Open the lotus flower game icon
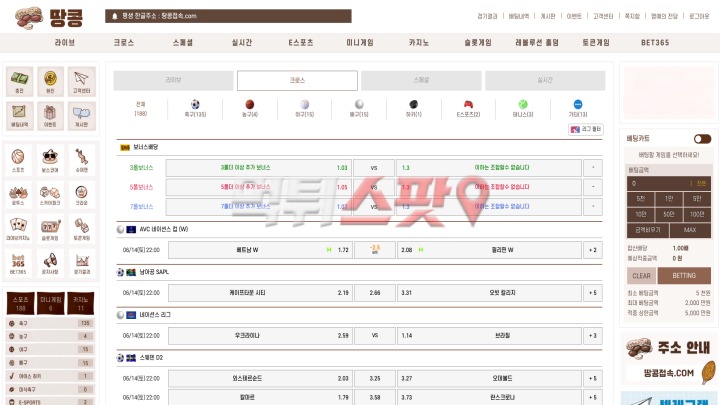The height and width of the screenshot is (405, 720). 18,194
